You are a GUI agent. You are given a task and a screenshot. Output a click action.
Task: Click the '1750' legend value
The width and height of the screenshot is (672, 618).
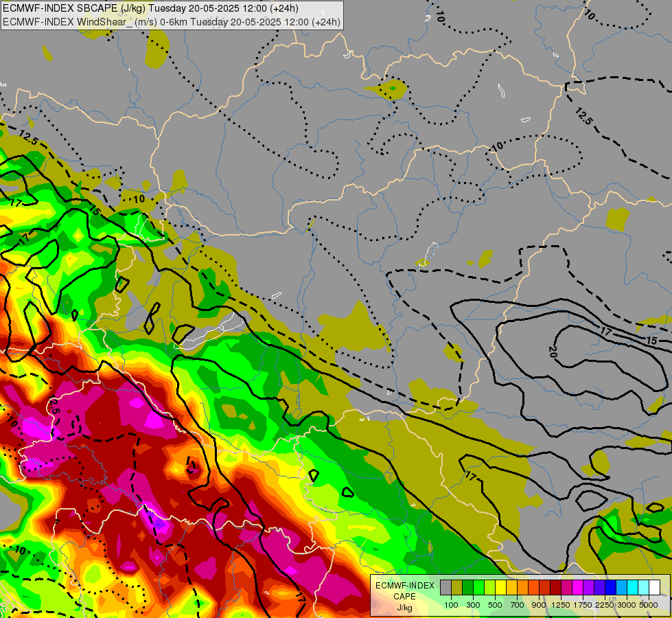tap(583, 605)
